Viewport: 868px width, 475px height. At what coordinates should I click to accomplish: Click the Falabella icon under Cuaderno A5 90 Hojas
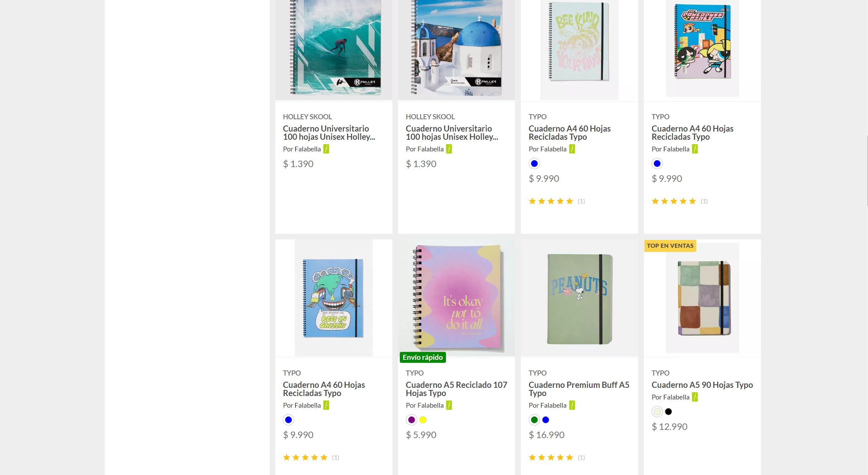[695, 397]
